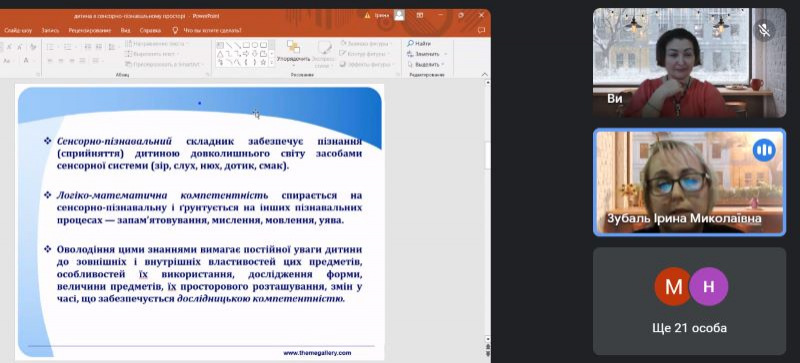Click the speaking indicator on Зубаль tile

pos(764,150)
